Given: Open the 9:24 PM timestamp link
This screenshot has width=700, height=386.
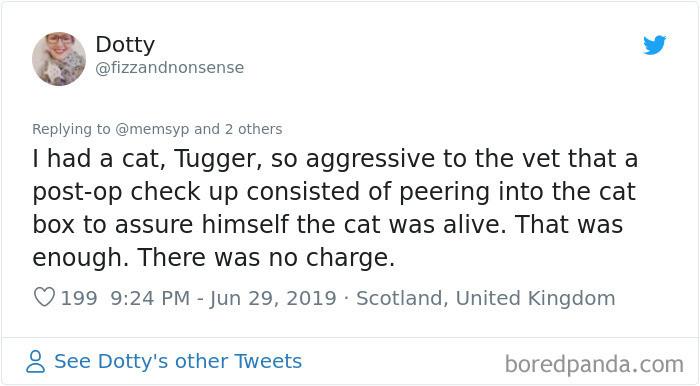Looking at the screenshot, I should [x=150, y=298].
